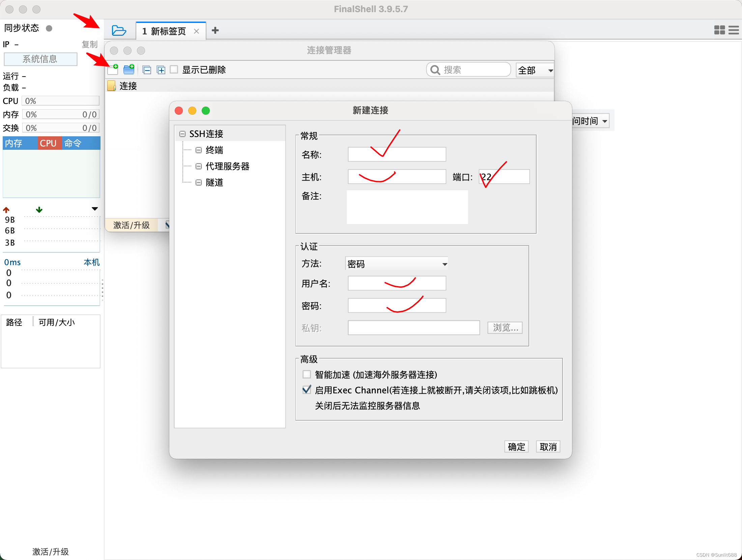Open the hamburger menu icon
The image size is (742, 560).
(734, 30)
